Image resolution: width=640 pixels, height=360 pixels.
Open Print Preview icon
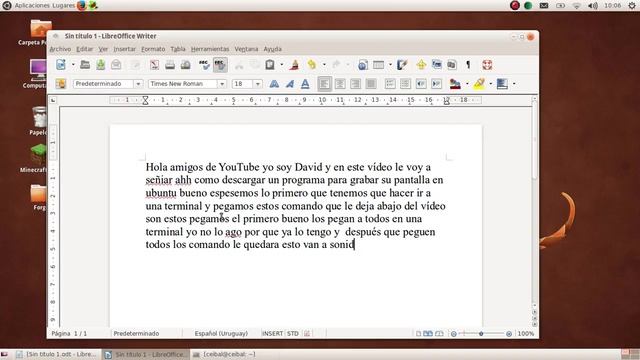[x=185, y=64]
